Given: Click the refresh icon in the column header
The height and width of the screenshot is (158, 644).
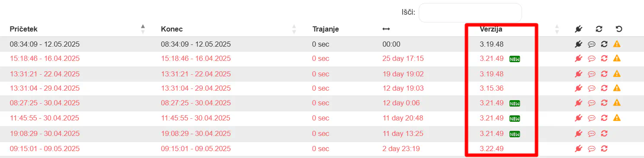Looking at the screenshot, I should 599,29.
